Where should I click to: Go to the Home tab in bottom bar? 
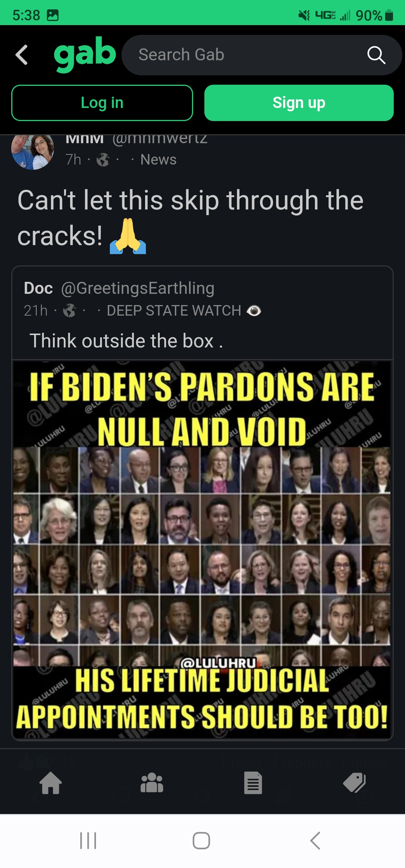[x=51, y=783]
